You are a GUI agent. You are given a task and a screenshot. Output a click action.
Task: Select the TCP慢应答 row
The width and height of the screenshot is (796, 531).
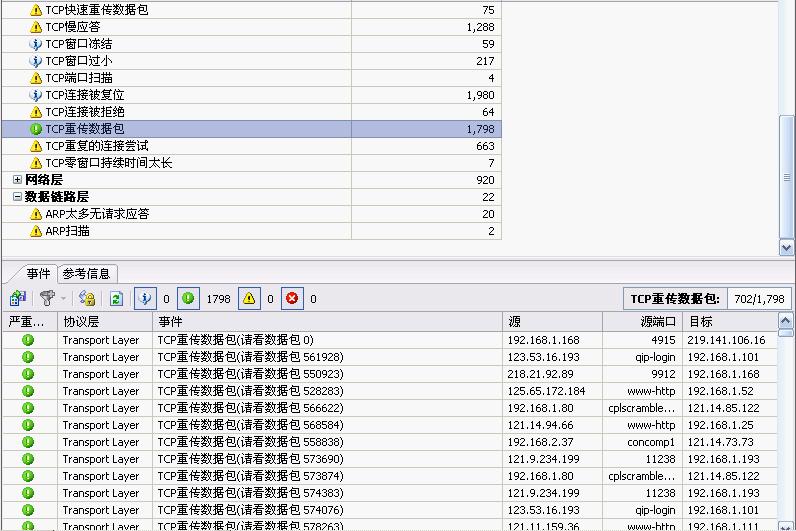(x=252, y=27)
